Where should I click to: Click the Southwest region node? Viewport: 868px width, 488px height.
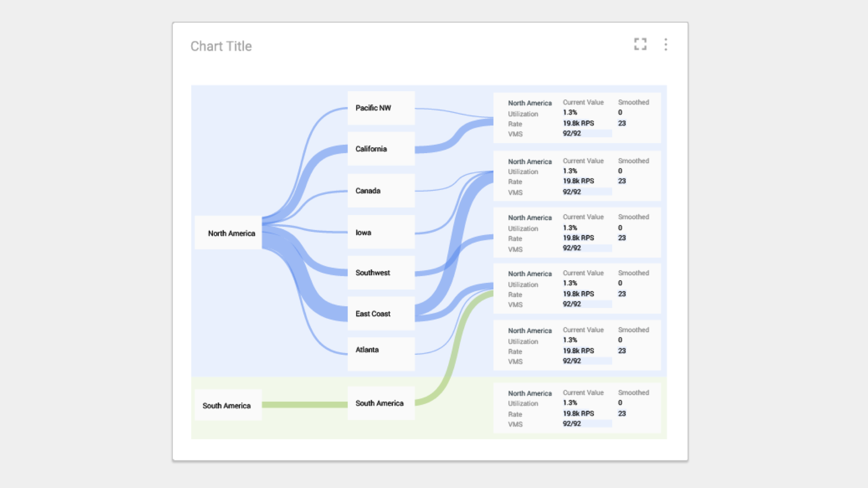(381, 272)
